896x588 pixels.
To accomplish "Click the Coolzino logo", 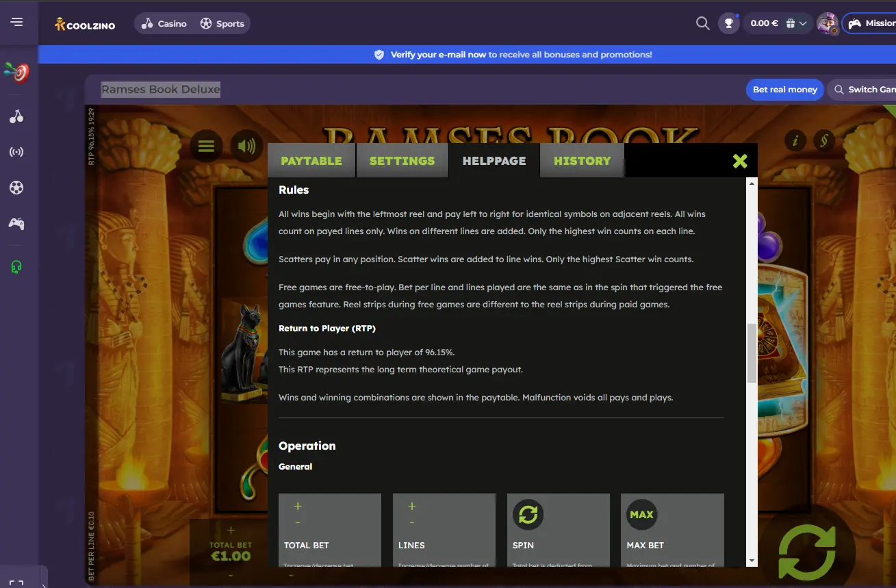I will point(85,24).
